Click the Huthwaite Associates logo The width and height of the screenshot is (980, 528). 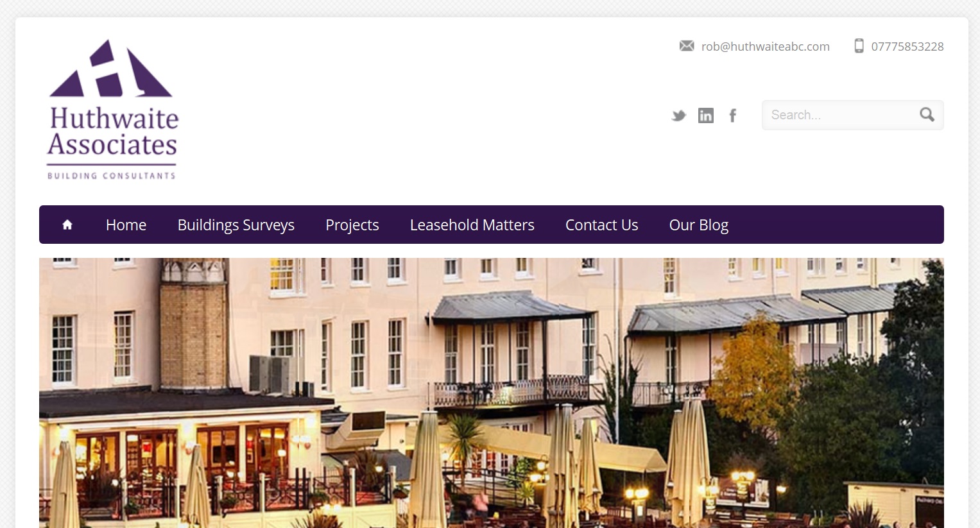point(112,110)
